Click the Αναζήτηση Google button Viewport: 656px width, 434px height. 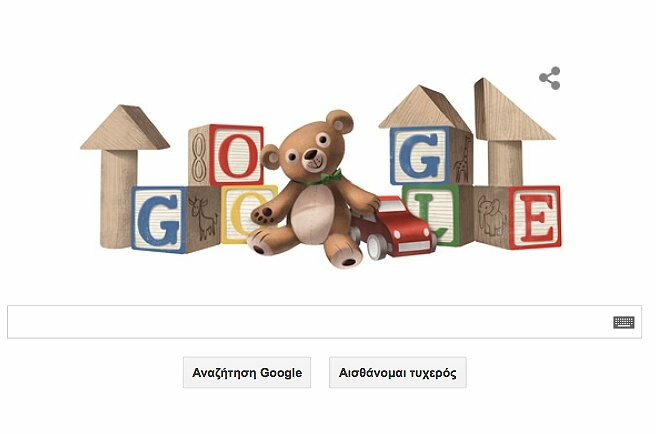pyautogui.click(x=247, y=372)
